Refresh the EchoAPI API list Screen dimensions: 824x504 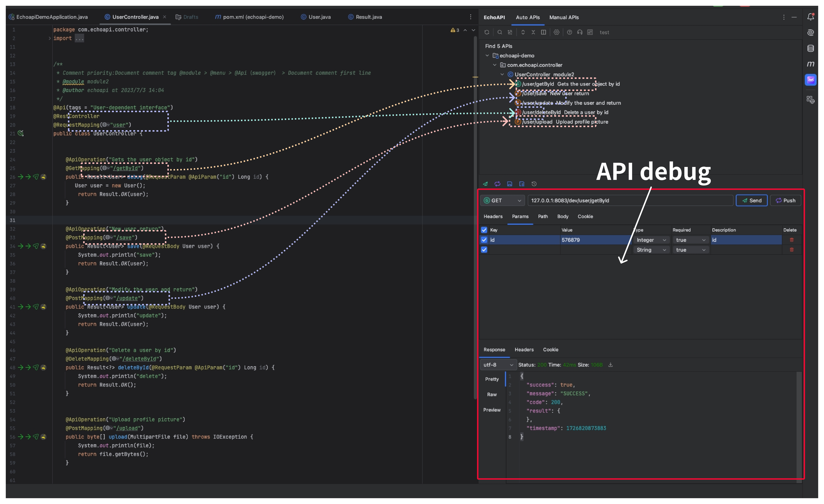click(x=487, y=32)
